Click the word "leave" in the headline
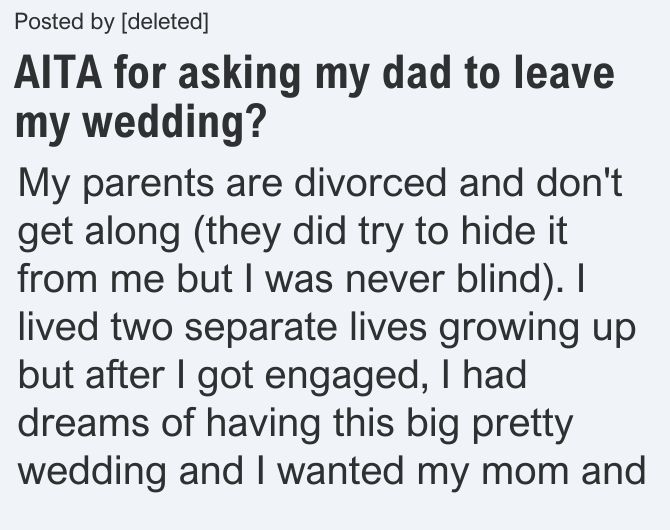 tap(564, 73)
